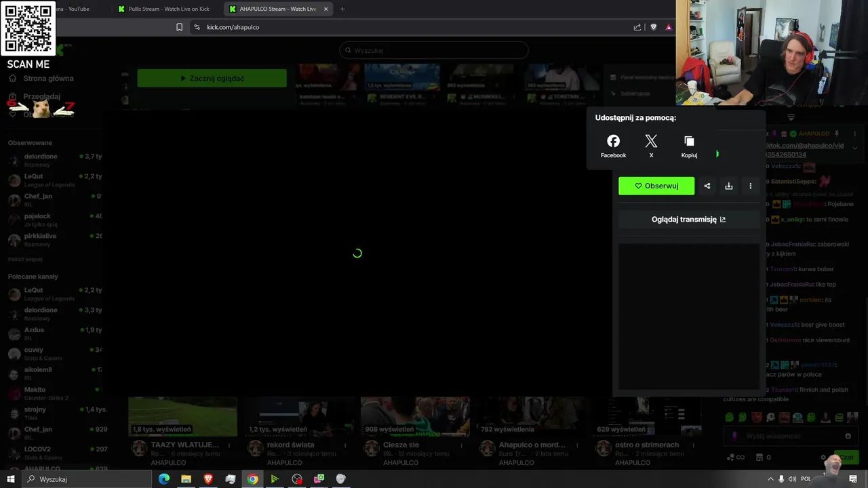868x488 pixels.
Task: Click the share icon beside Obserwuj
Action: tap(707, 186)
